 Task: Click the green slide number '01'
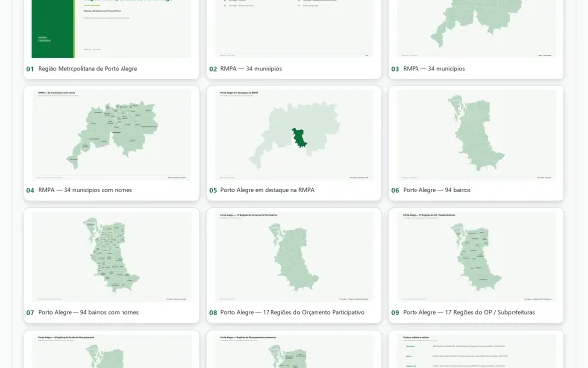pyautogui.click(x=30, y=69)
